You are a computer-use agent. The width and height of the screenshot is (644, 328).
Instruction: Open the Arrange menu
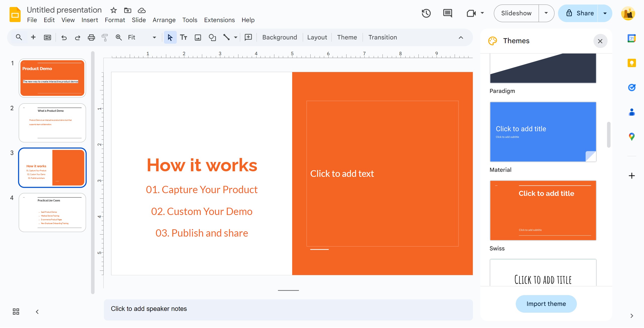pyautogui.click(x=164, y=20)
